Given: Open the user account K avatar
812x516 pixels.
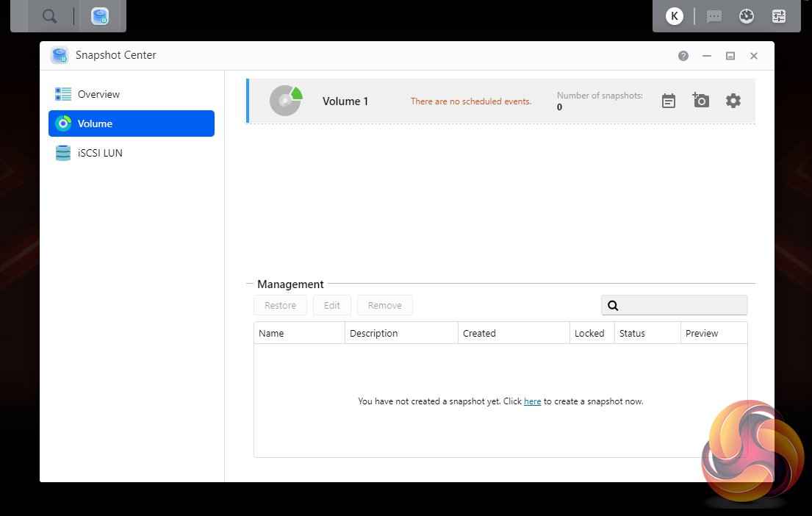Looking at the screenshot, I should 675,16.
